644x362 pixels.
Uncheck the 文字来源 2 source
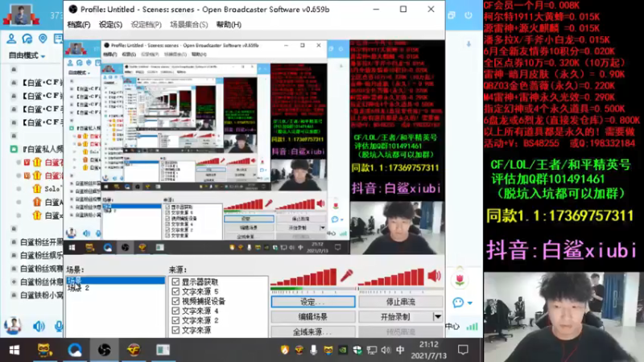[x=175, y=320]
